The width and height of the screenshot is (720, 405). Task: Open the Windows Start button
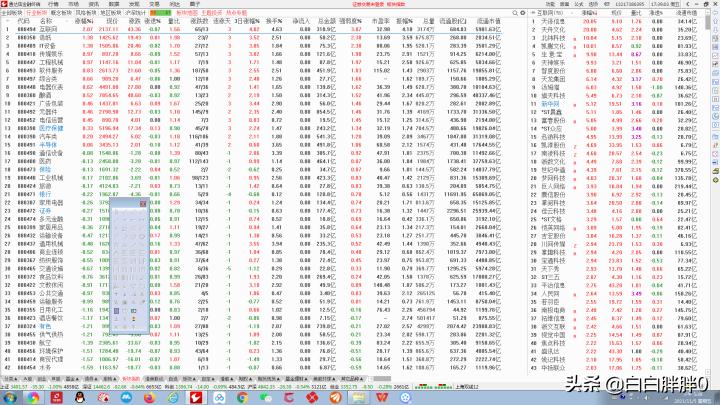coord(9,398)
